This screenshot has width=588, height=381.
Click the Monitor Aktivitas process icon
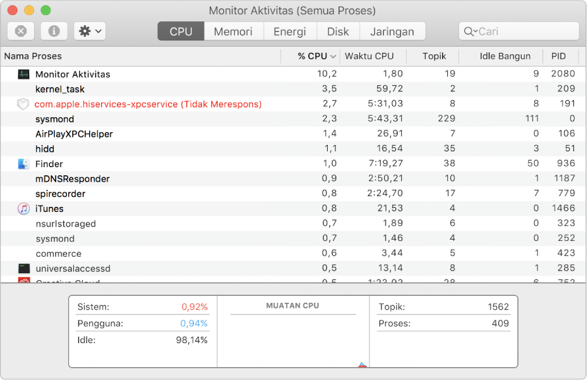pos(23,74)
